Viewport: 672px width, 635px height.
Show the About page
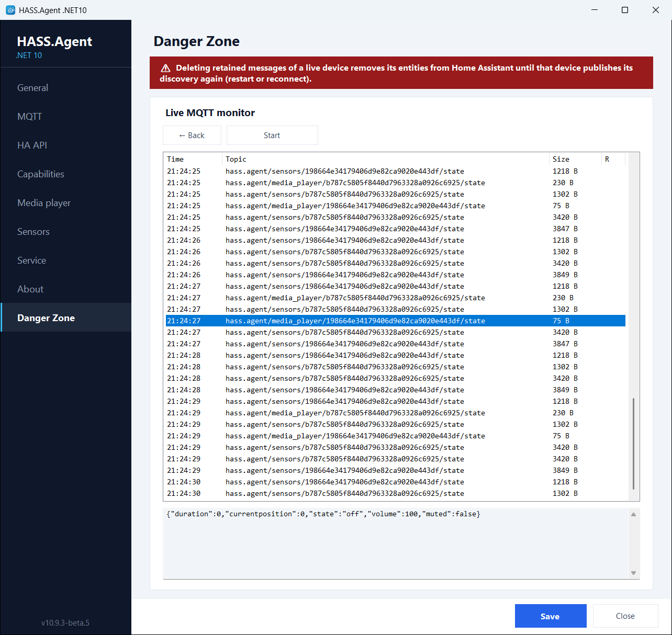tap(66, 289)
